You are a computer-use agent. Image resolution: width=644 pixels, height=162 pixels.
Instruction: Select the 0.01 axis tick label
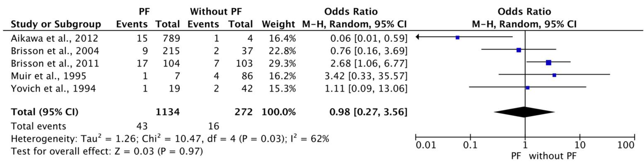pos(426,145)
